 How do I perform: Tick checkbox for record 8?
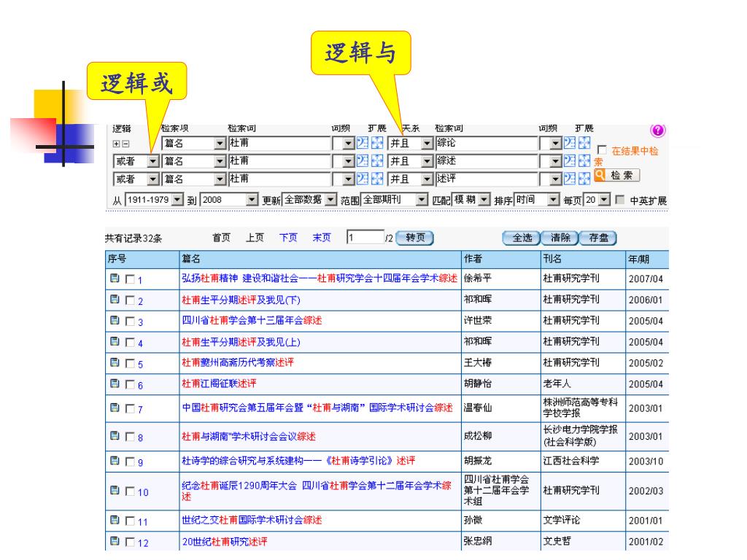(130, 437)
